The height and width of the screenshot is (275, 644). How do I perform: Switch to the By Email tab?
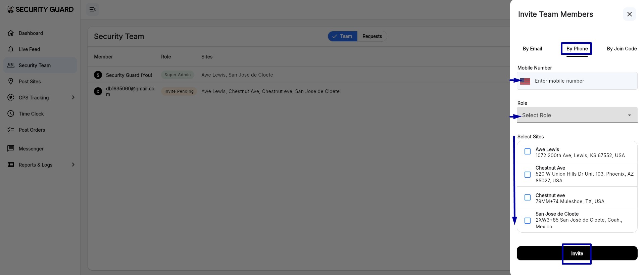coord(532,49)
